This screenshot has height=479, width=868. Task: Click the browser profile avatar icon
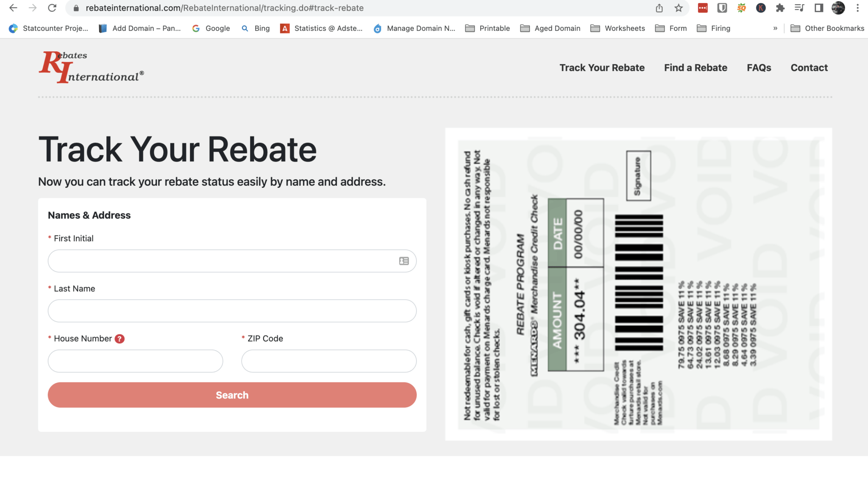click(838, 8)
